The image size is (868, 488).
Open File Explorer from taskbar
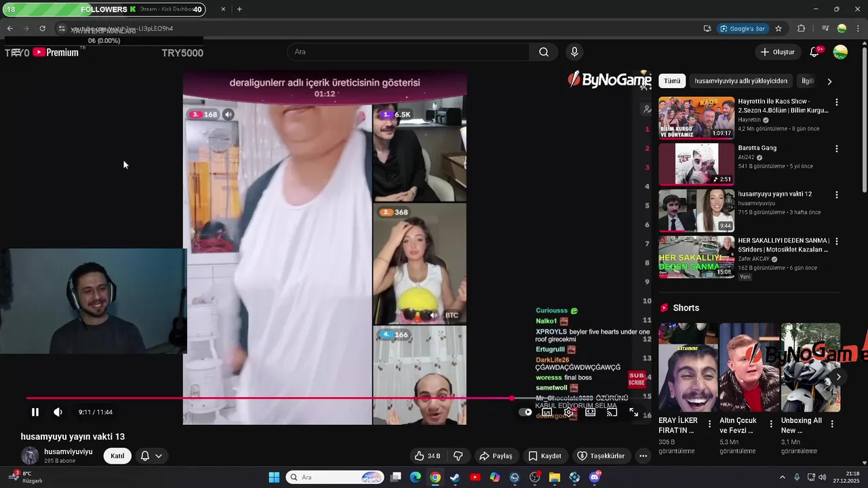[x=554, y=477]
